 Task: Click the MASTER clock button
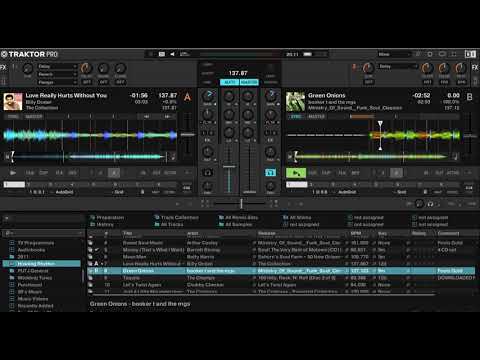pos(249,82)
